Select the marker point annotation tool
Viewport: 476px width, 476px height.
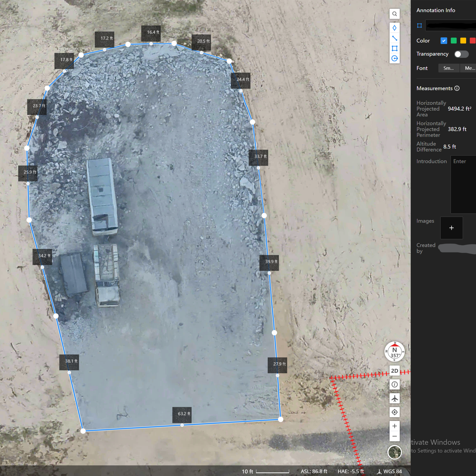pos(395,28)
